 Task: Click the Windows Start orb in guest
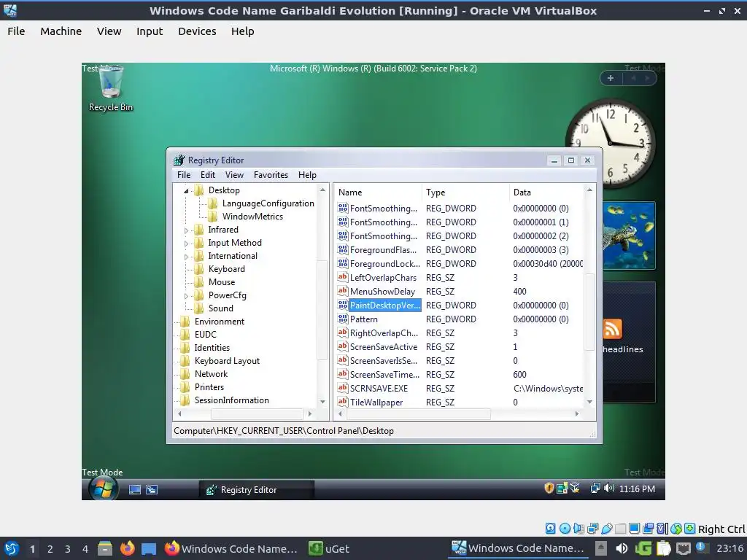click(x=103, y=489)
